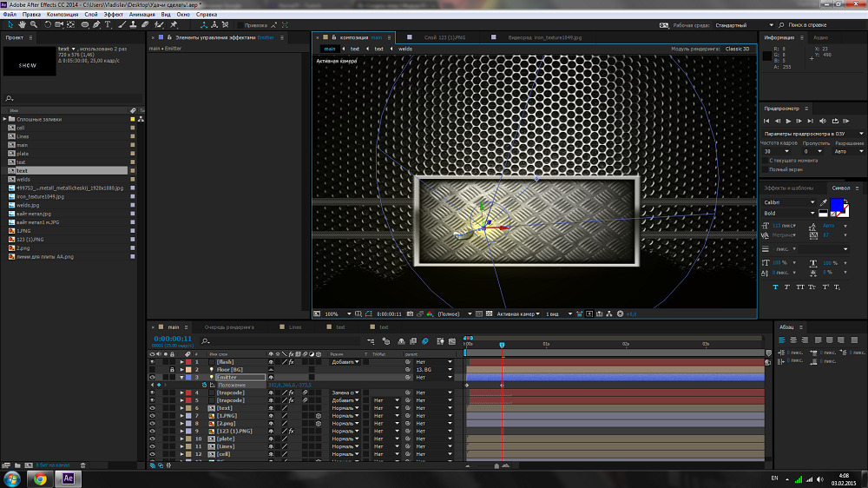This screenshot has height=488, width=868.
Task: Toggle Faux Bold text style
Action: point(775,287)
